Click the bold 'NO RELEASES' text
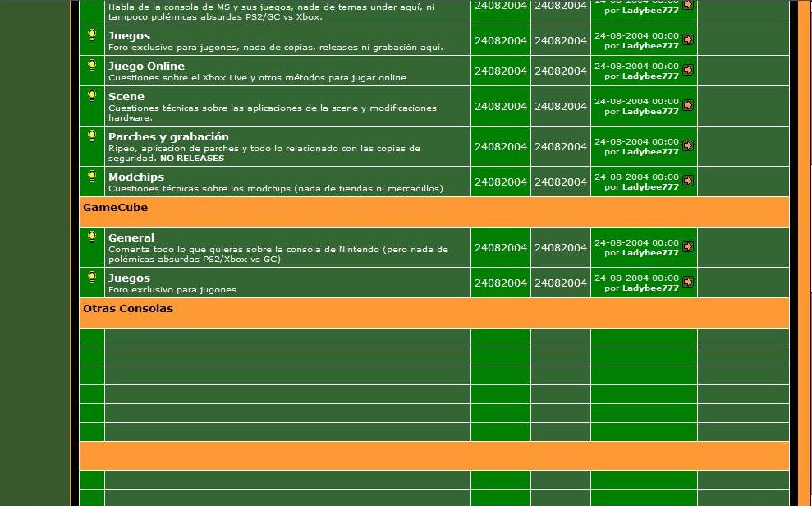This screenshot has width=812, height=506. pos(192,159)
